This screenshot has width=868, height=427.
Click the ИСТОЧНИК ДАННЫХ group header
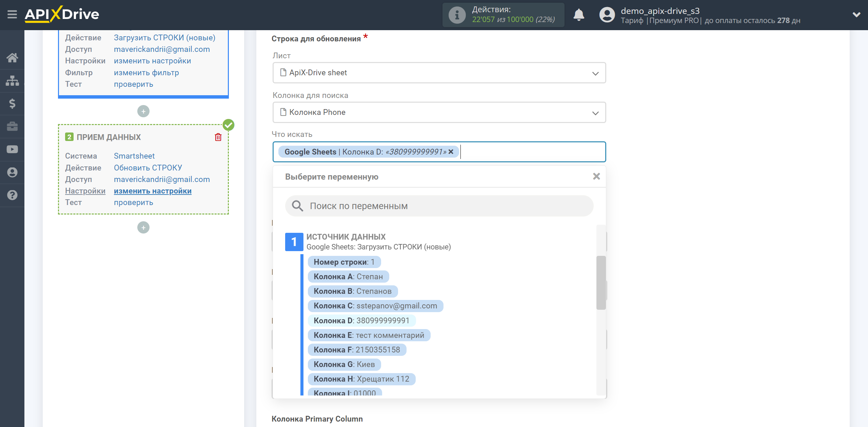point(346,237)
